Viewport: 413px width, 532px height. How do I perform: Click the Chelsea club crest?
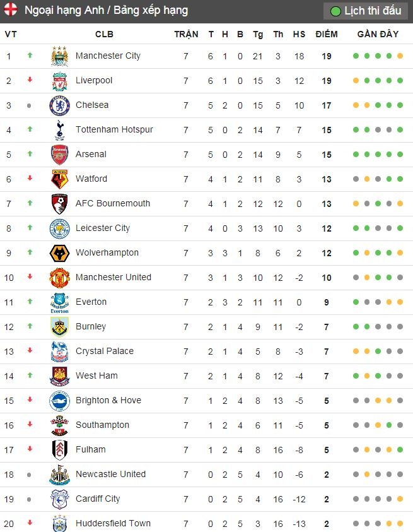(59, 105)
